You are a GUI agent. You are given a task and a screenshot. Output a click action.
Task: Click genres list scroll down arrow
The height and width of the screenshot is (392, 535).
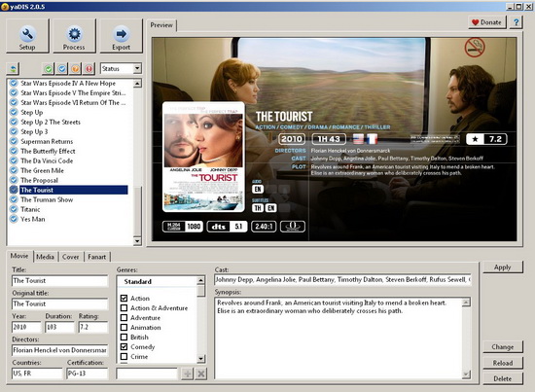(201, 359)
